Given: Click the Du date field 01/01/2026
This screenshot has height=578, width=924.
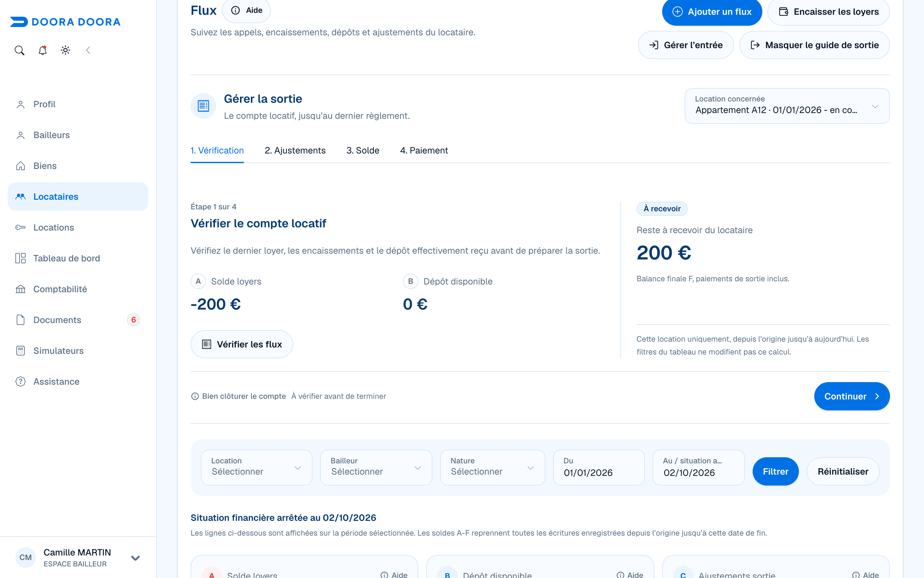Looking at the screenshot, I should click(x=599, y=468).
